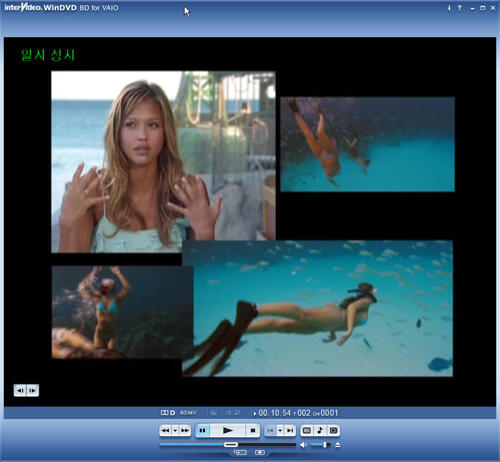Click the subtitle icon button
The image size is (500, 462).
coord(307,431)
